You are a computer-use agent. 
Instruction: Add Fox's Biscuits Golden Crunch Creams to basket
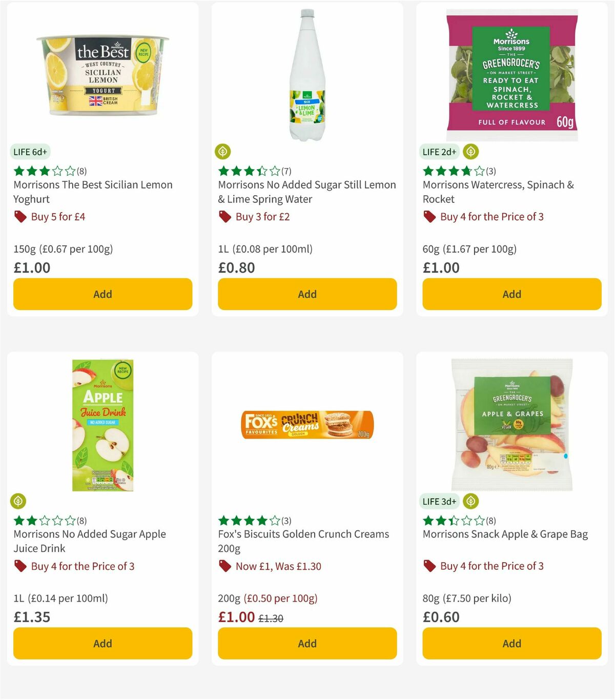coord(307,643)
